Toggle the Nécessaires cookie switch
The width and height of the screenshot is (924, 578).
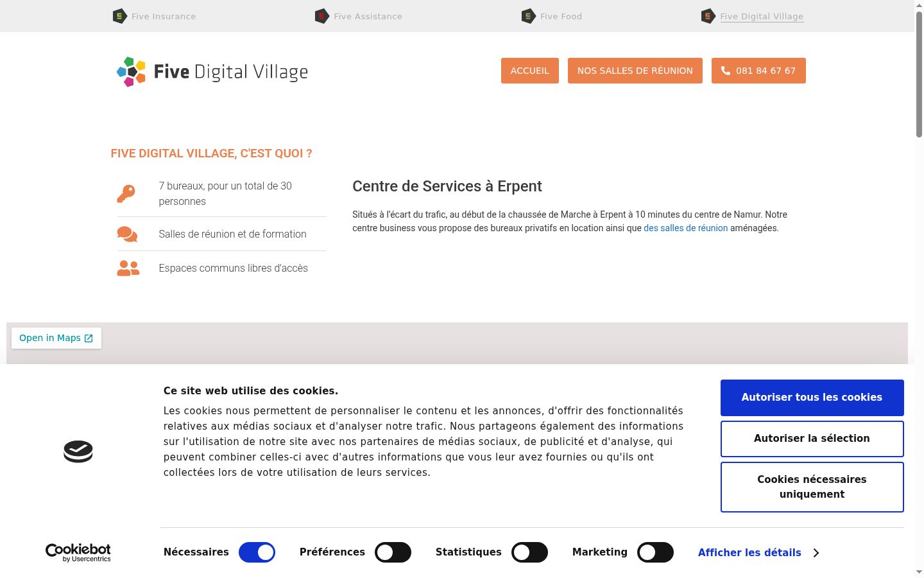click(257, 552)
